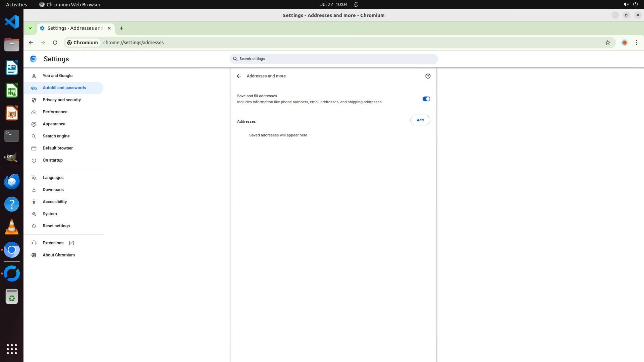Open Appearance settings section

pos(54,124)
